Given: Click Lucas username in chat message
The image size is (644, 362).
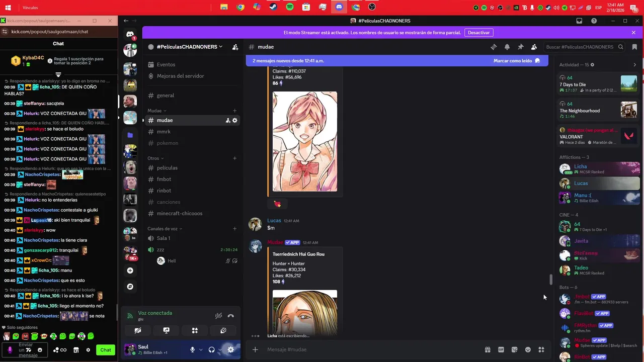Looking at the screenshot, I should 274,221.
